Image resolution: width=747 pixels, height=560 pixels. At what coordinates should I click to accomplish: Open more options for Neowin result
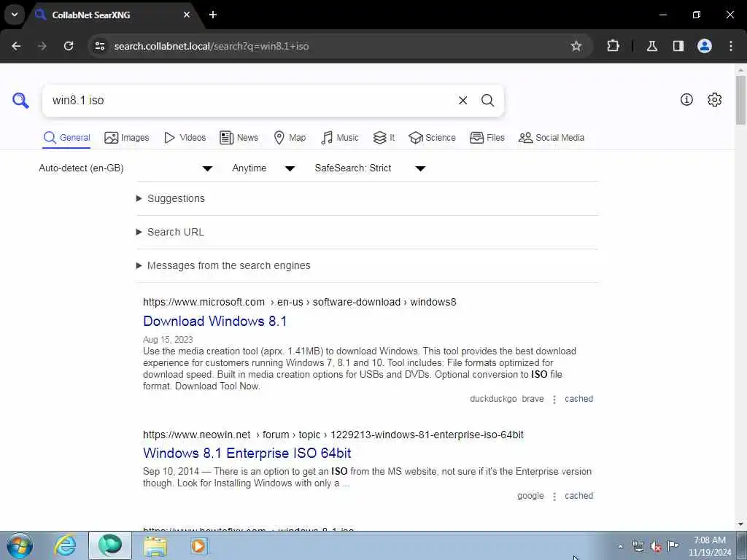tap(554, 497)
